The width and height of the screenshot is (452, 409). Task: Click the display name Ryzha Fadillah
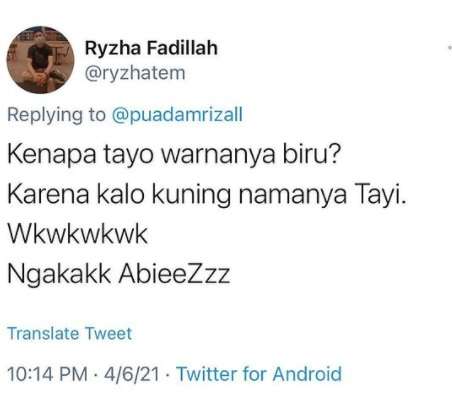(151, 48)
